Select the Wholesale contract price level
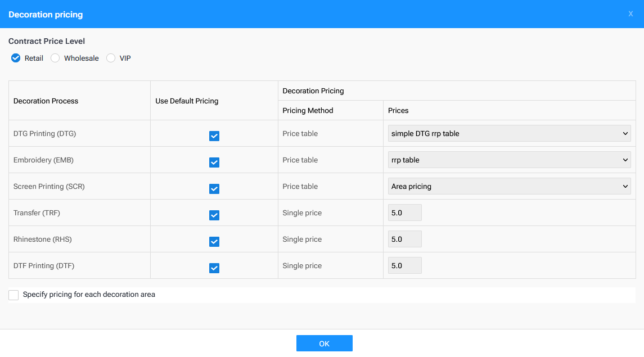 point(55,58)
